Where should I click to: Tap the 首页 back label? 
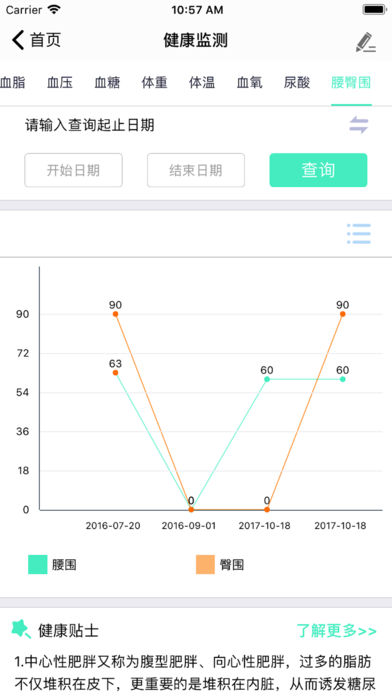click(45, 40)
